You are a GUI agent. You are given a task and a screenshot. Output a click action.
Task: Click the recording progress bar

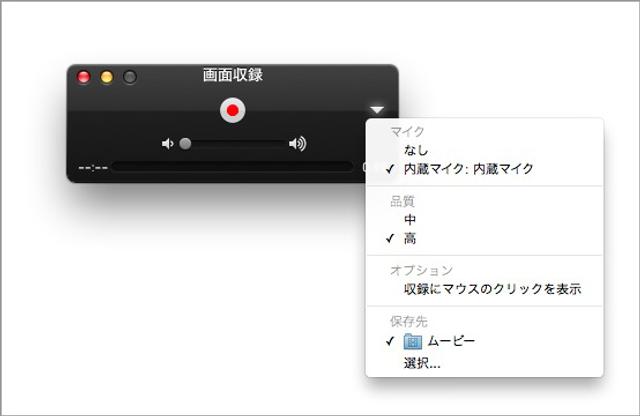(x=232, y=167)
